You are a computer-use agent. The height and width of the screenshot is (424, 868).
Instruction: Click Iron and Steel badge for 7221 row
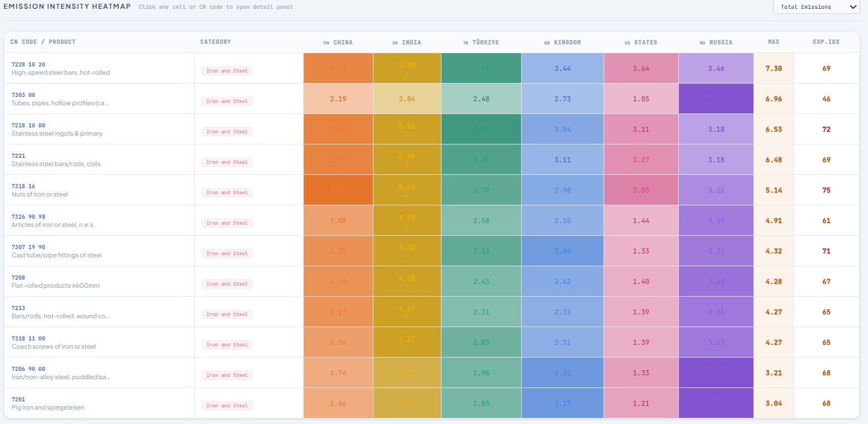point(227,162)
